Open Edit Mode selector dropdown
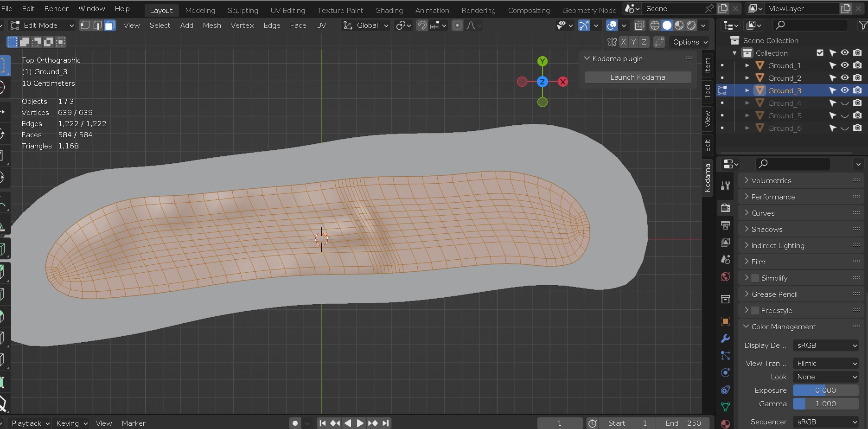Viewport: 868px width, 429px height. click(x=42, y=26)
